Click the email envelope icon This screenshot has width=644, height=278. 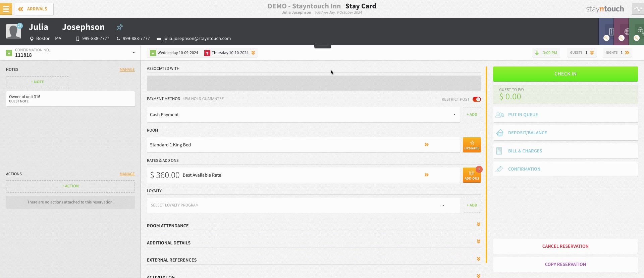[159, 39]
